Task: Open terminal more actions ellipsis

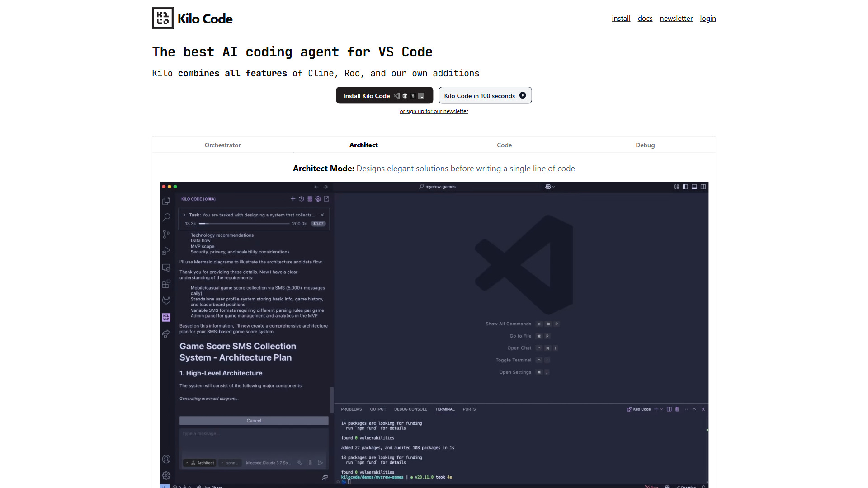Action: [x=686, y=409]
